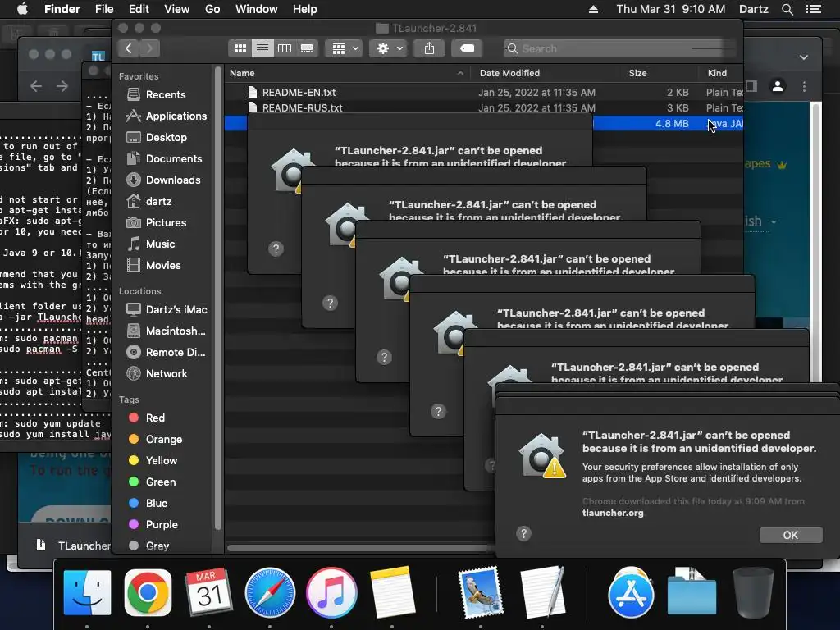Open Notes from the Dock
This screenshot has height=630, width=840.
pos(393,592)
